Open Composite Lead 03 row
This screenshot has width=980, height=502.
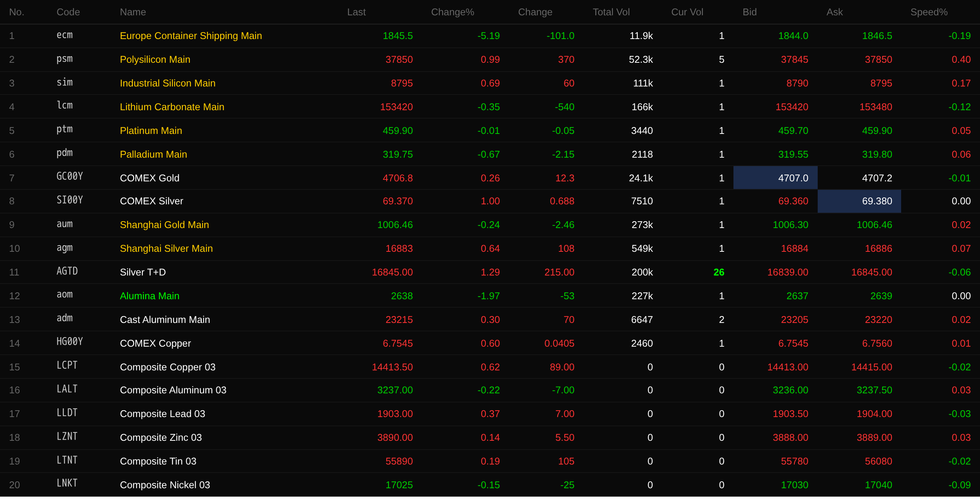490,414
